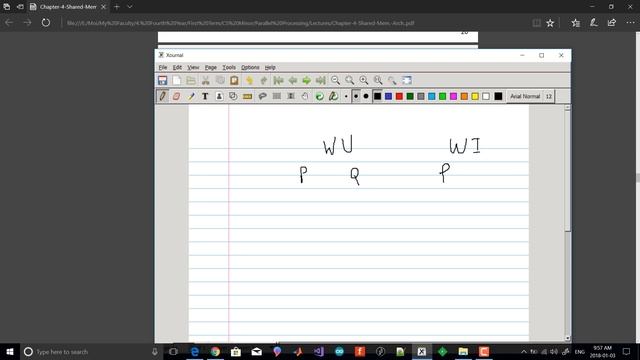Open the Tools menu in Xournal
Image resolution: width=640 pixels, height=360 pixels.
pyautogui.click(x=229, y=67)
